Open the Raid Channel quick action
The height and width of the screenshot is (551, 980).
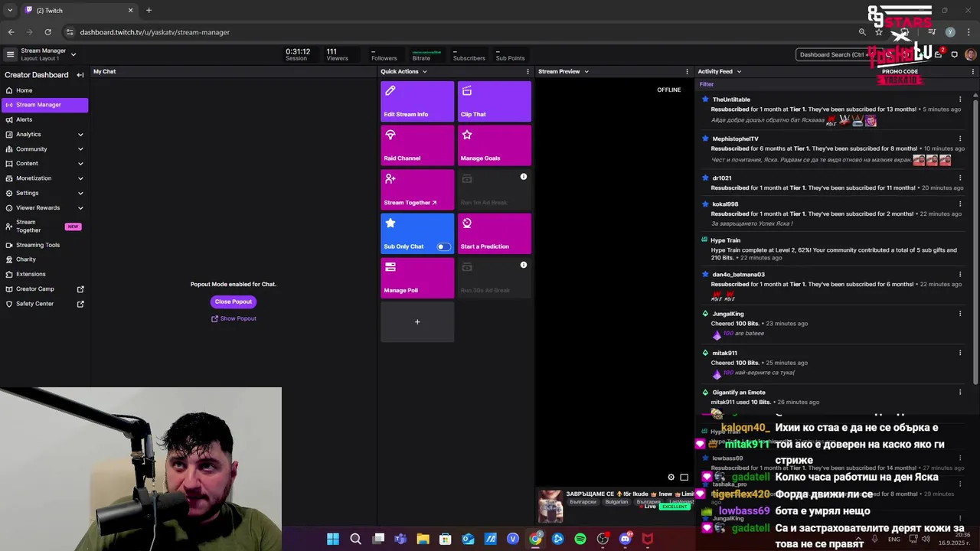click(x=417, y=145)
